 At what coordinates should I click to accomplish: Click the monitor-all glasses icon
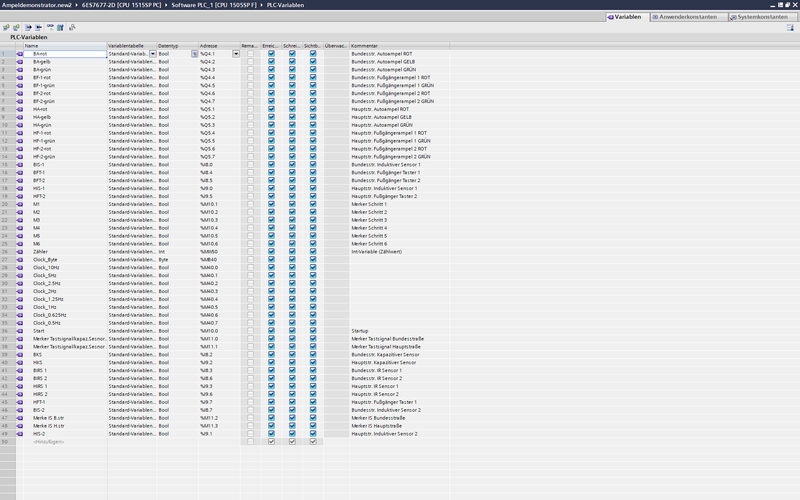pyautogui.click(x=50, y=27)
